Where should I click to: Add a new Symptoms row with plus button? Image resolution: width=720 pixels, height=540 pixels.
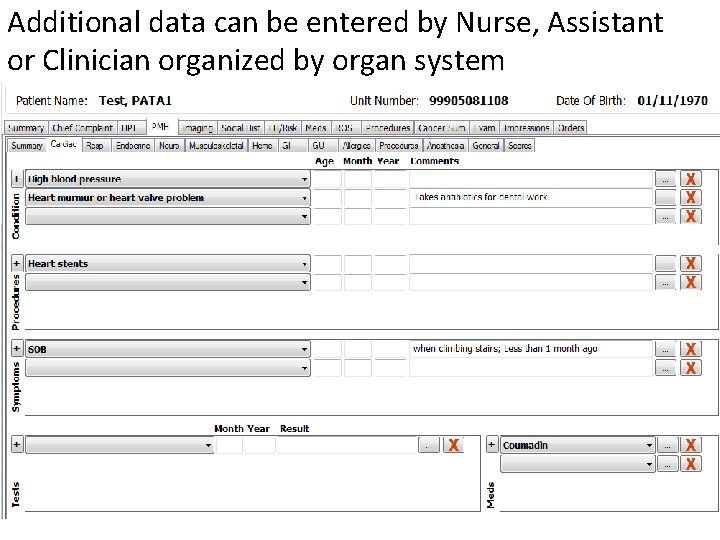[x=17, y=349]
